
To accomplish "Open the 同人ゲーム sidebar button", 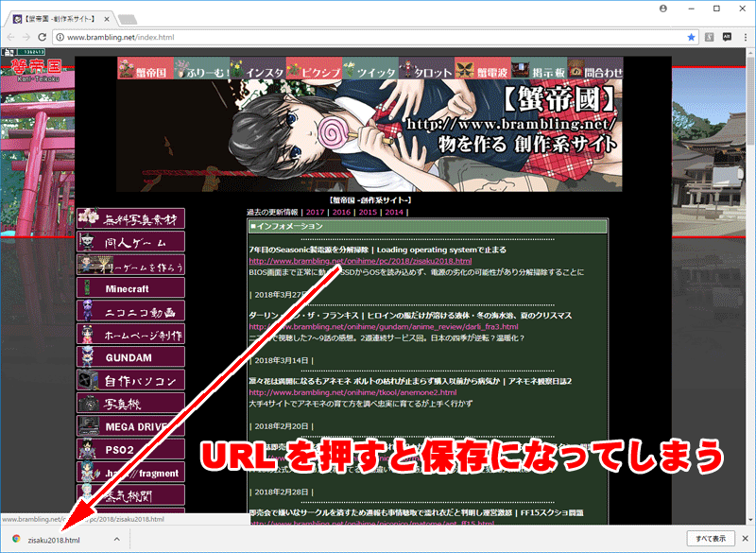I will (x=130, y=242).
